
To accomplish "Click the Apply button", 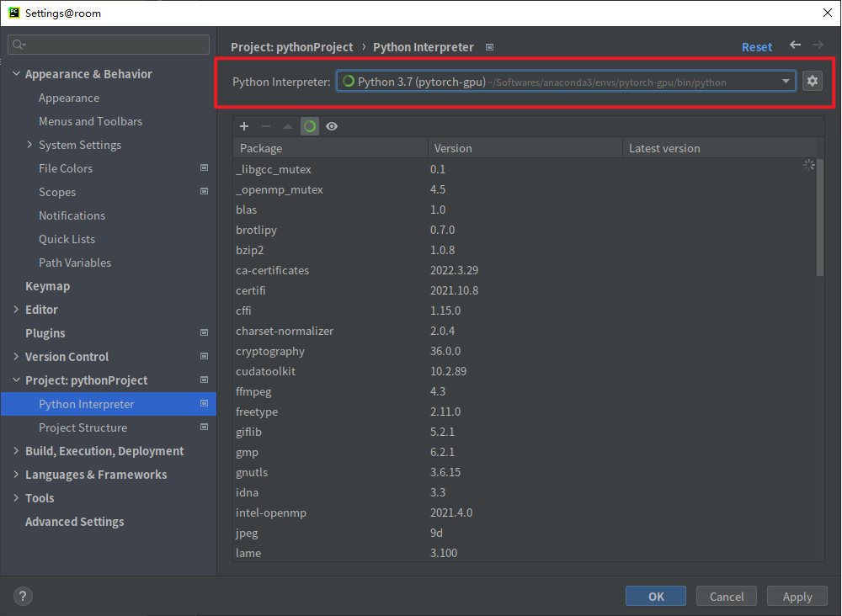I will click(x=797, y=596).
